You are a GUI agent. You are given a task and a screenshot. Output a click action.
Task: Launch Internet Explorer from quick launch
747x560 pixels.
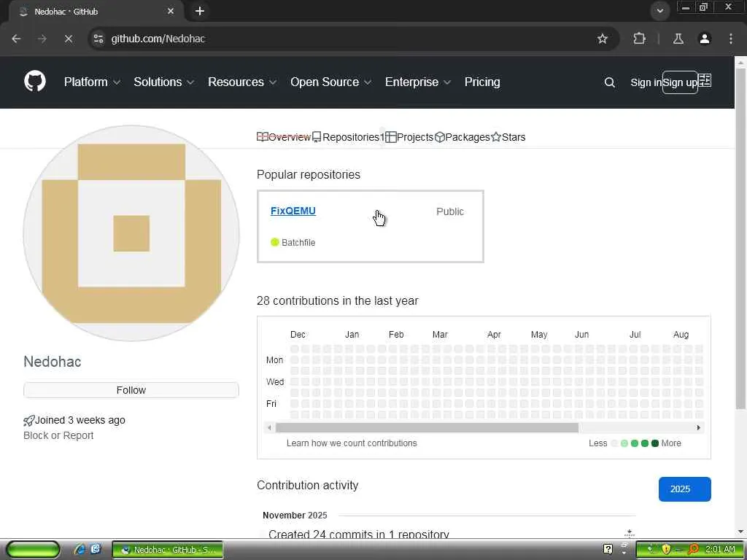pyautogui.click(x=80, y=549)
